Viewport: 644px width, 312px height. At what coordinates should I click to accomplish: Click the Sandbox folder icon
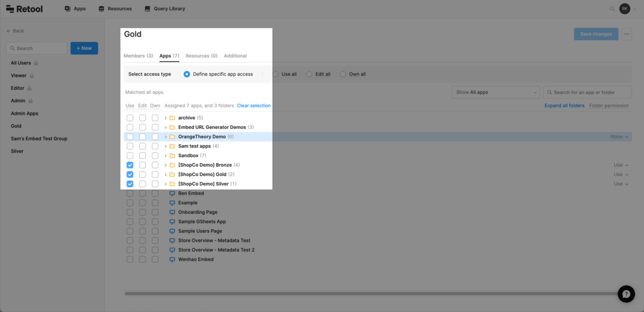tap(172, 155)
